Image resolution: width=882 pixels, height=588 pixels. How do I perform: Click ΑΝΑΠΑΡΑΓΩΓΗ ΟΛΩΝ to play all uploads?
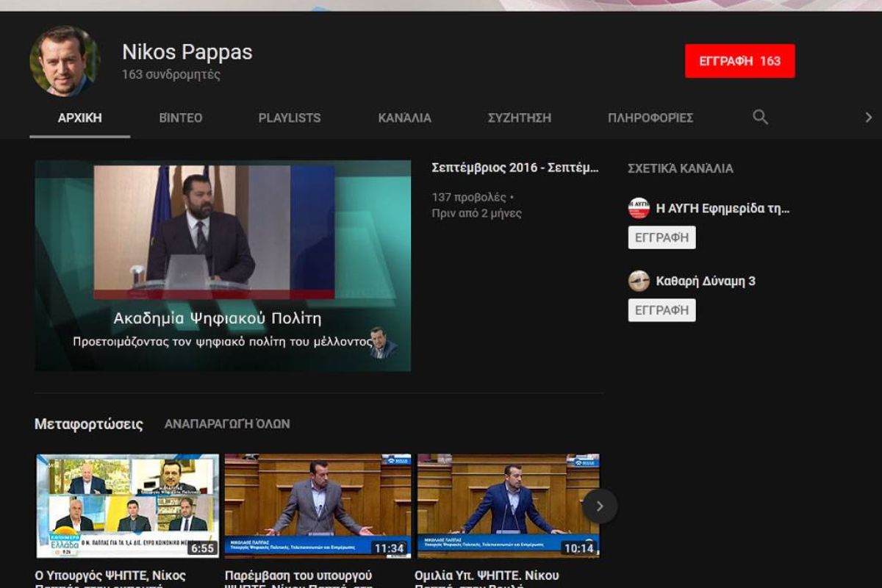pyautogui.click(x=227, y=424)
